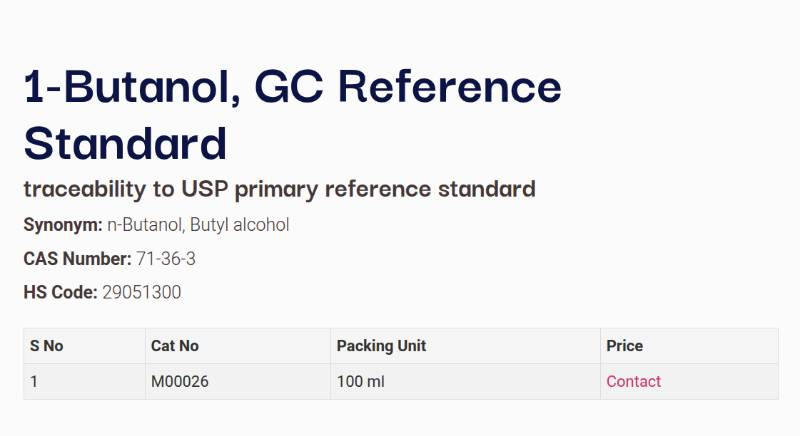Click the 100 ml packing unit cell
The image size is (800, 436).
(360, 381)
